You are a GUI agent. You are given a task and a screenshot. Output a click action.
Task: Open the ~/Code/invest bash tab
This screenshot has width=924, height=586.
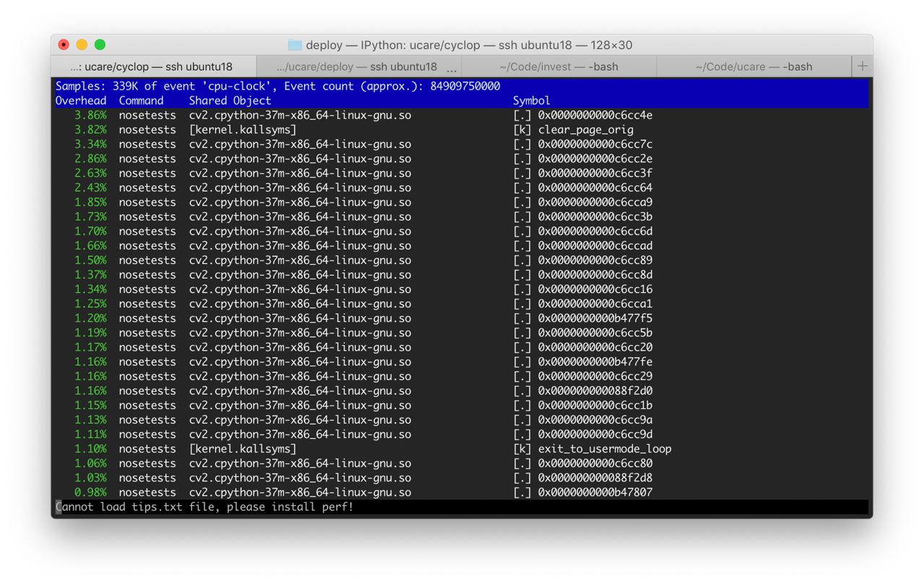(x=559, y=66)
